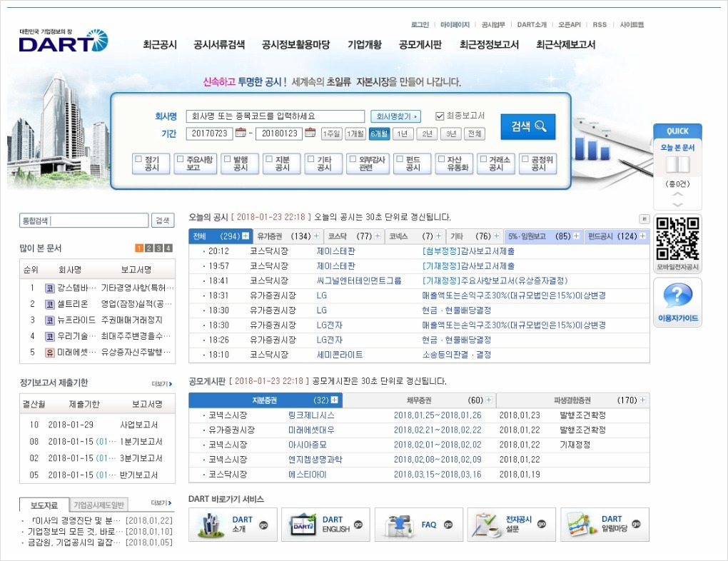Select 전체 period button
Image resolution: width=728 pixels, height=561 pixels.
point(475,133)
